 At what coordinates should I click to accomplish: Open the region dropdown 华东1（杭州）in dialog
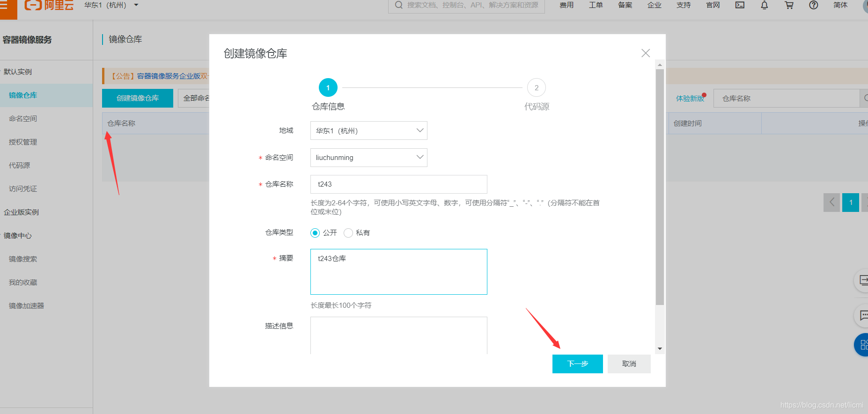click(369, 131)
